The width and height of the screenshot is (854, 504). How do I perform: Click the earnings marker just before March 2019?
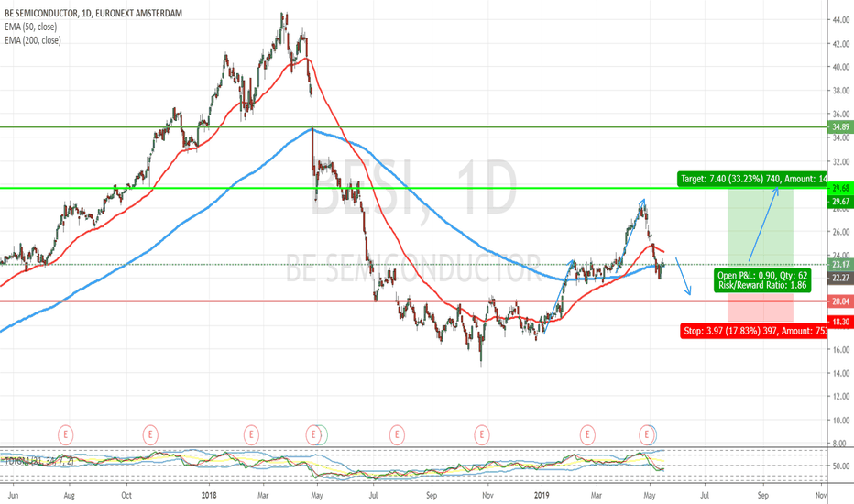click(587, 434)
